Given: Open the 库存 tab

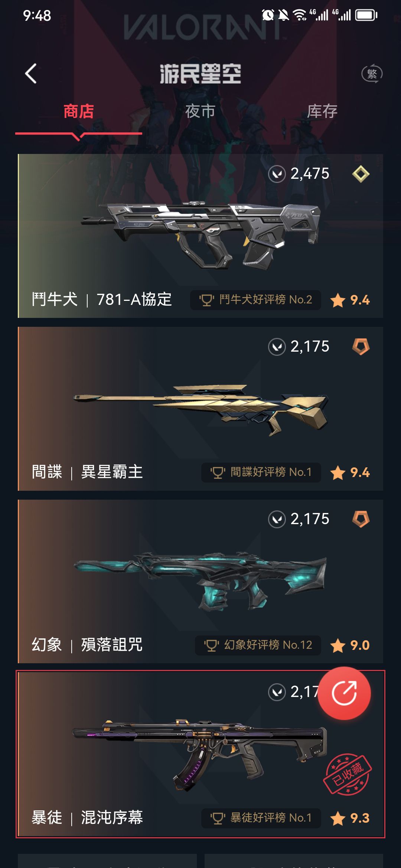Looking at the screenshot, I should pyautogui.click(x=322, y=111).
